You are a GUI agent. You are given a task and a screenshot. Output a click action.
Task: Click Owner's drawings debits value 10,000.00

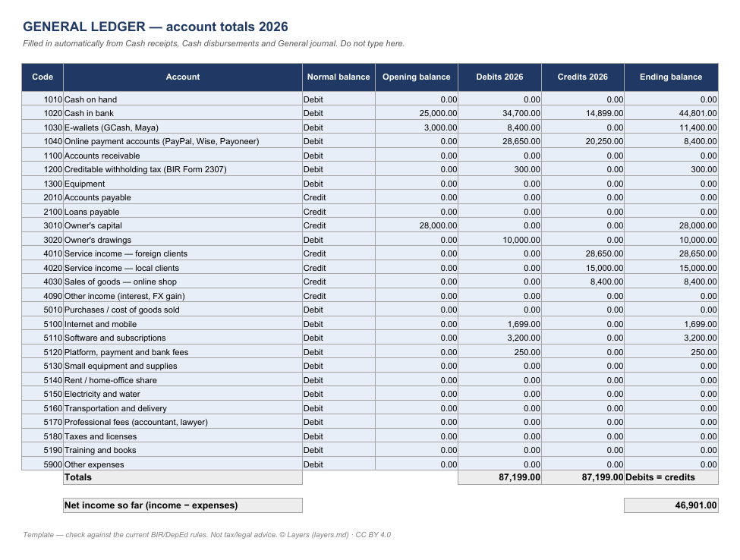(x=499, y=240)
